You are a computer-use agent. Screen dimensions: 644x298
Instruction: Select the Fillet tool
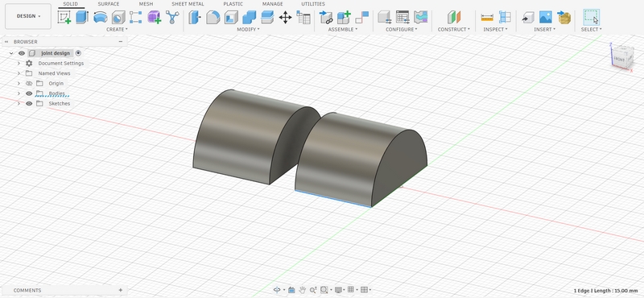[213, 17]
